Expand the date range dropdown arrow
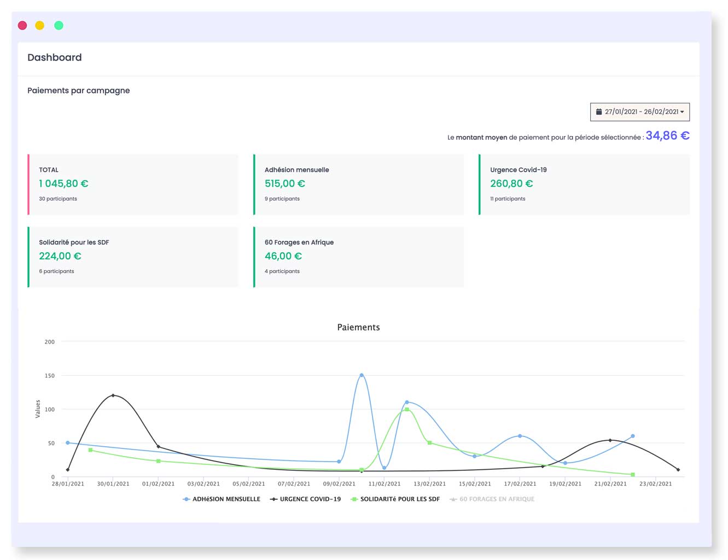 [x=682, y=112]
